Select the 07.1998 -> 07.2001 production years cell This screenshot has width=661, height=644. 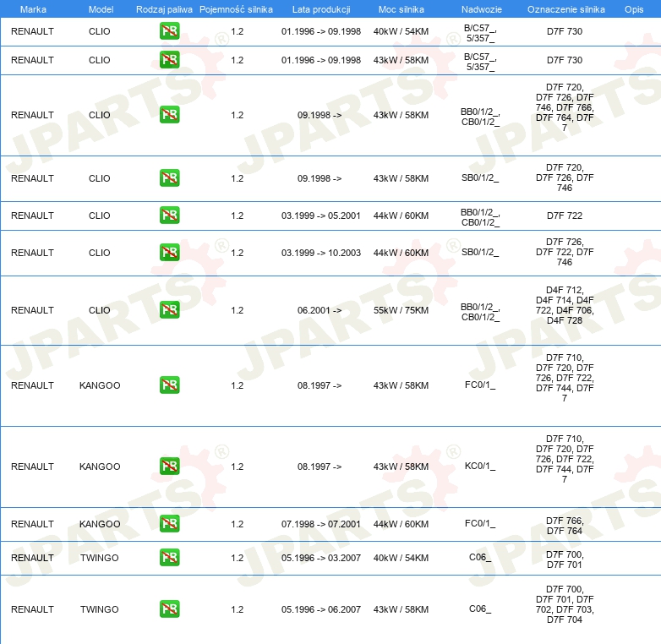321,524
